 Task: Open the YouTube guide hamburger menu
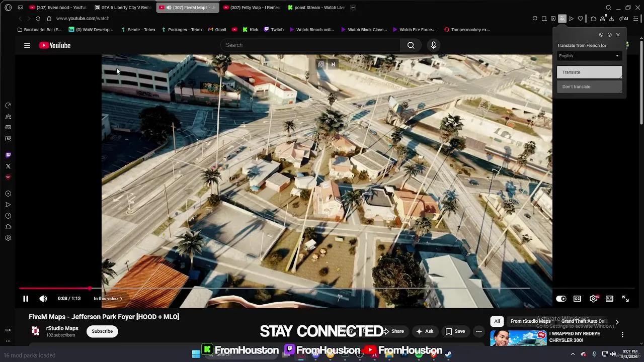(27, 45)
